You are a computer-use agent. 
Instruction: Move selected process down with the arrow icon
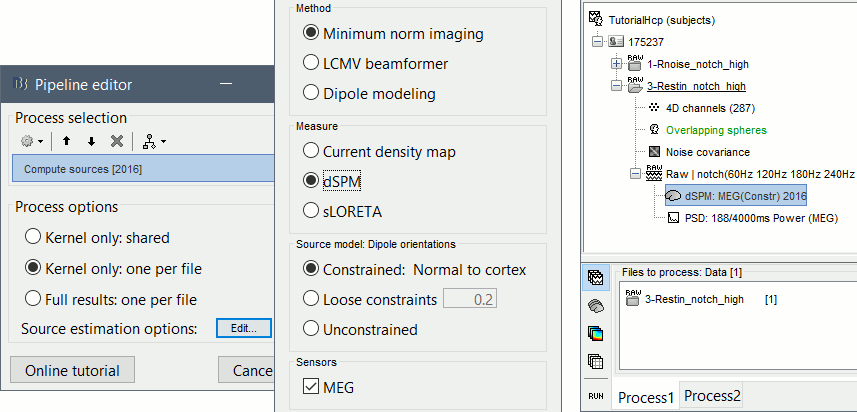[91, 142]
